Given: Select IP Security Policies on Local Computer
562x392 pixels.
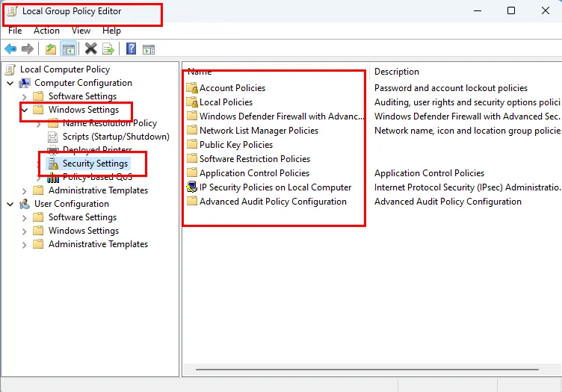Looking at the screenshot, I should (x=275, y=187).
